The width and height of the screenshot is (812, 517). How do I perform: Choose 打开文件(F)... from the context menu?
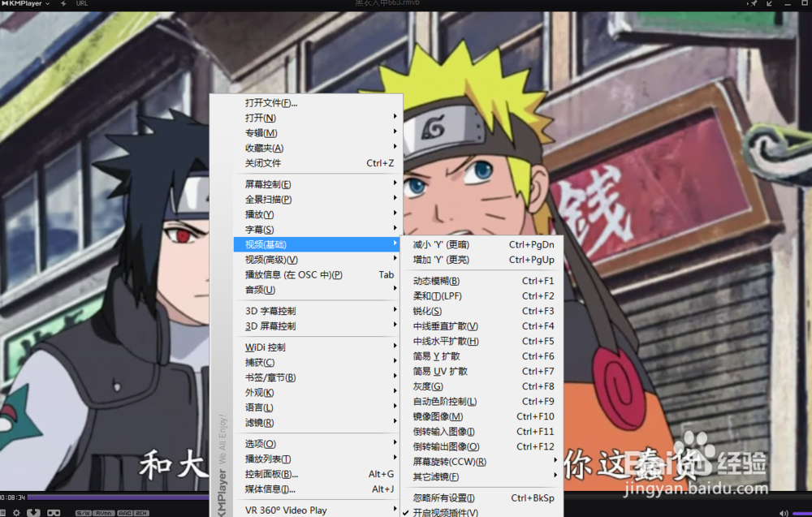(318, 103)
